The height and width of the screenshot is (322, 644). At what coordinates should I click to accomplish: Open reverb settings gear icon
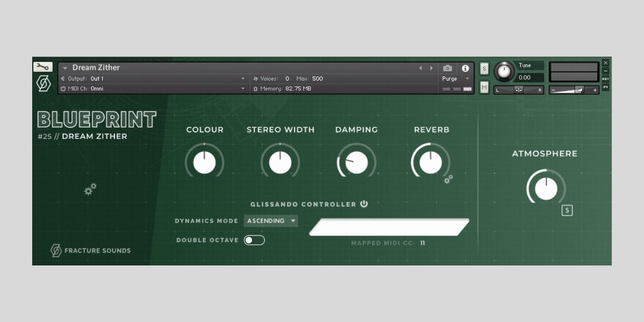tap(448, 179)
